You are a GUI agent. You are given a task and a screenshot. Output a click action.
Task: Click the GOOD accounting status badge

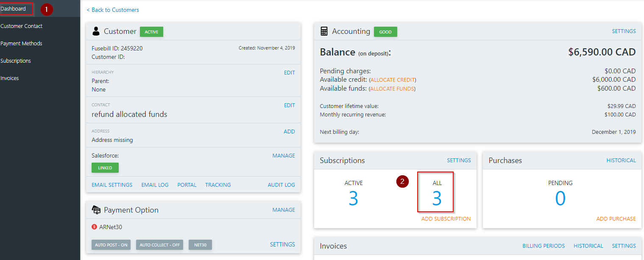click(x=385, y=32)
